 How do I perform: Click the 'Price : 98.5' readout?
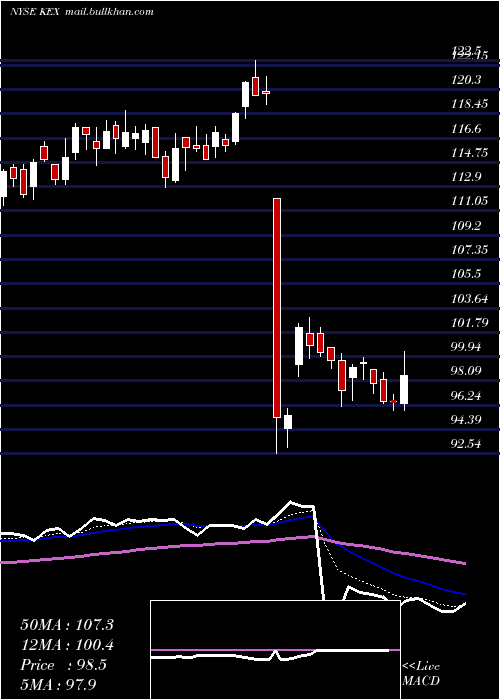(63, 665)
